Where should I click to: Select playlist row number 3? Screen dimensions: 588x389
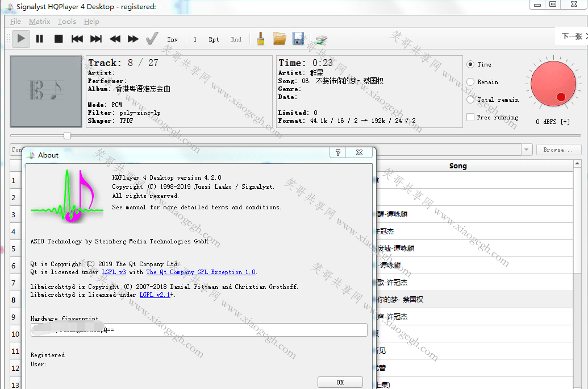(14, 214)
